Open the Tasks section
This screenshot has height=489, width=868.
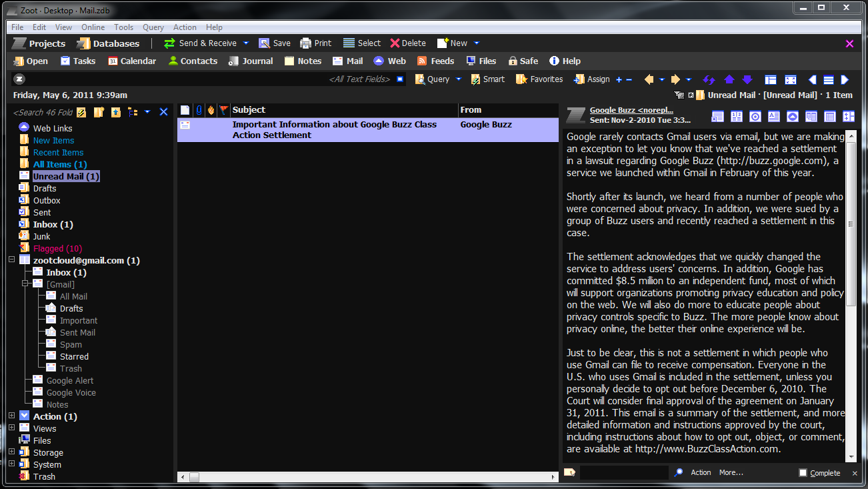point(78,61)
